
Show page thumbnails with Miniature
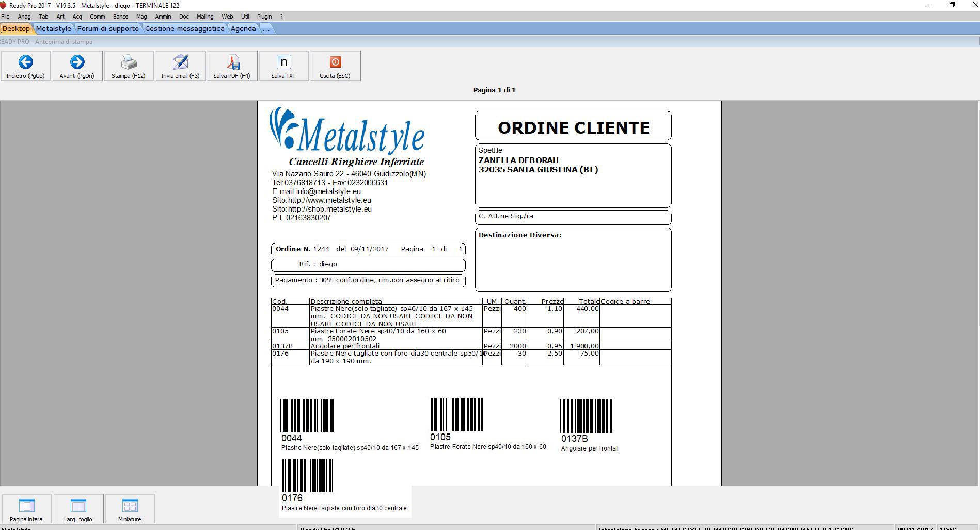(130, 509)
